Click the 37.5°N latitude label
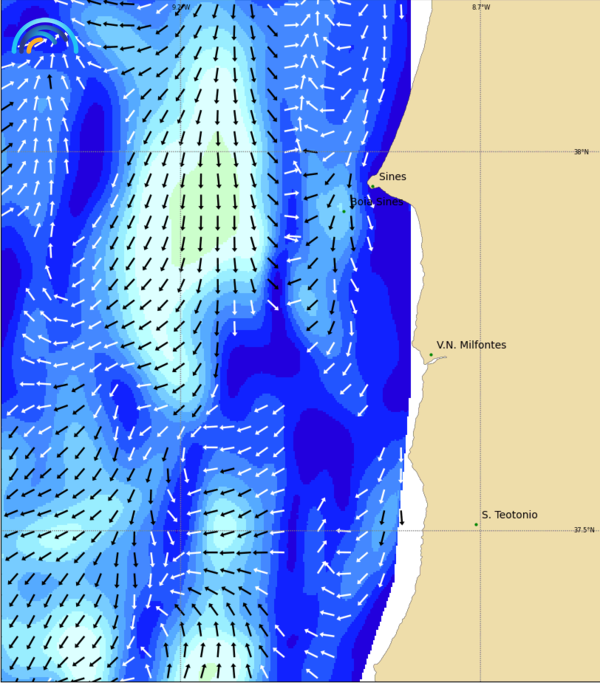 point(582,531)
